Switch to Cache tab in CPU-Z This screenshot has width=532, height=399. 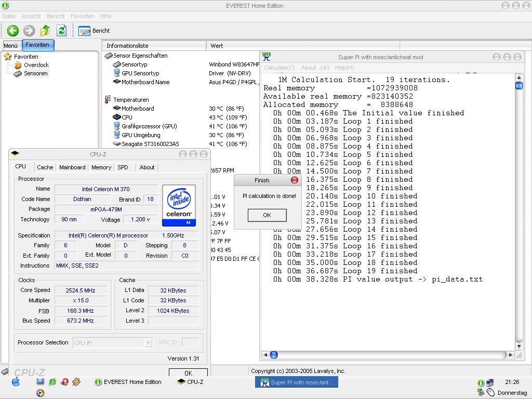pos(45,167)
